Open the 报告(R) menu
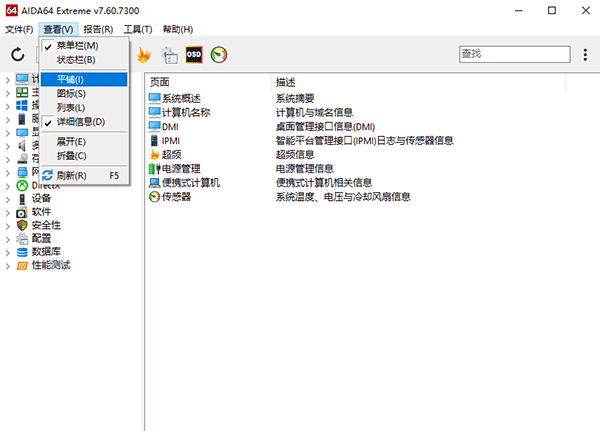This screenshot has width=600, height=431. (98, 29)
